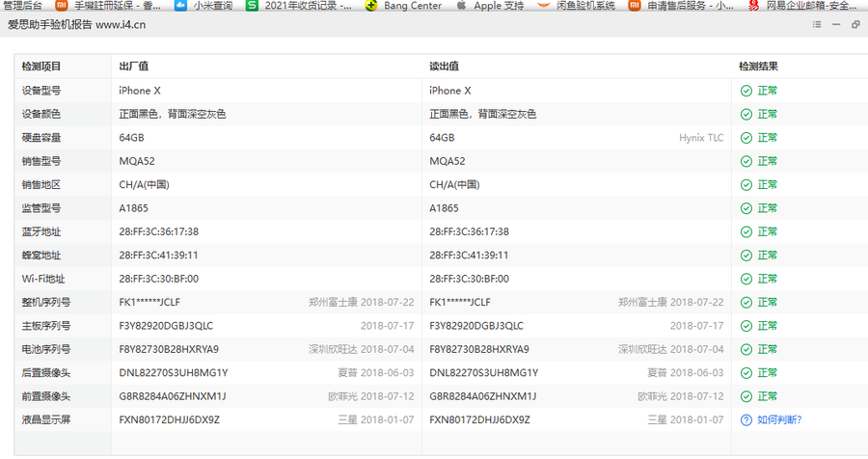This screenshot has height=459, width=868.
Task: Click the 正常 check icon for 整机序列号
Action: tap(746, 303)
